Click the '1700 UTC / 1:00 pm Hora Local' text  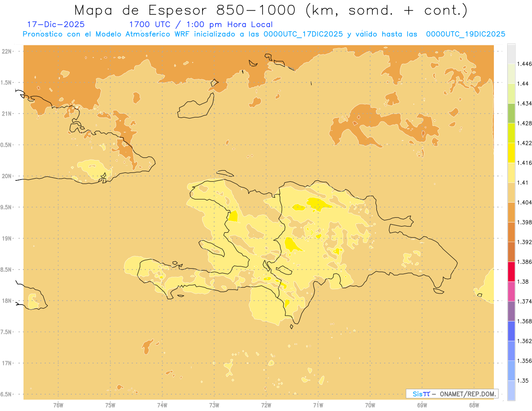pyautogui.click(x=201, y=24)
